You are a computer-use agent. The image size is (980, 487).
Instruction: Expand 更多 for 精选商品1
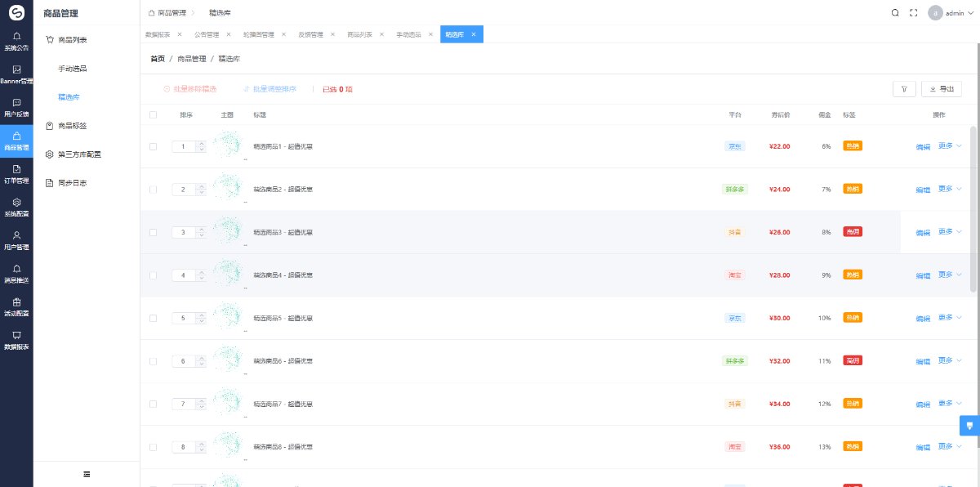coord(950,146)
